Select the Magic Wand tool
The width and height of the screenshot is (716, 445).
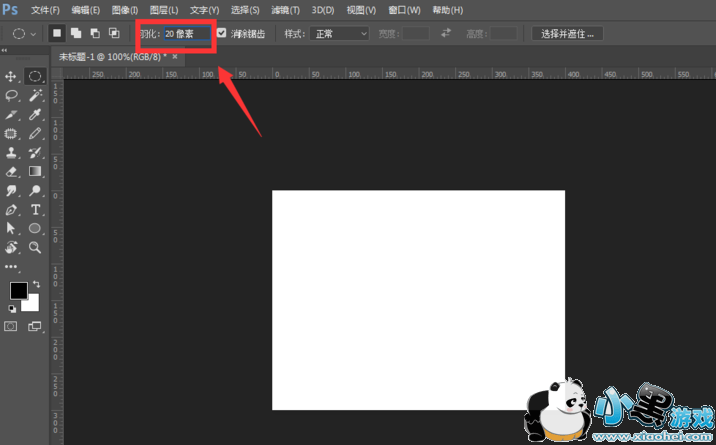click(x=35, y=95)
